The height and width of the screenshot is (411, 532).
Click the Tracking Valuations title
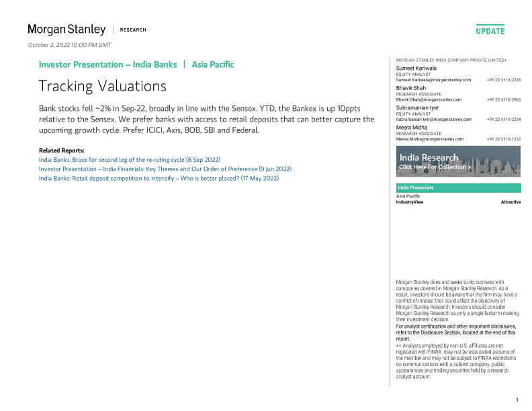point(102,86)
